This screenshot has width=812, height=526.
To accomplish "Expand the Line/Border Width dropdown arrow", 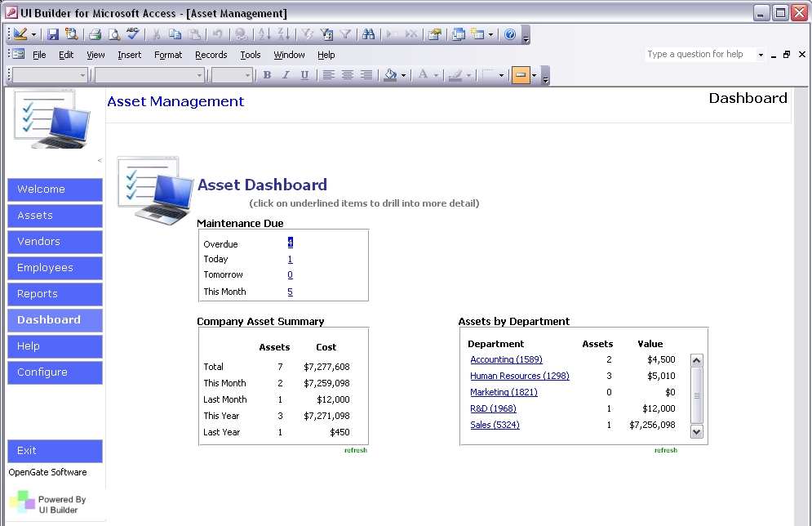I will click(x=501, y=76).
